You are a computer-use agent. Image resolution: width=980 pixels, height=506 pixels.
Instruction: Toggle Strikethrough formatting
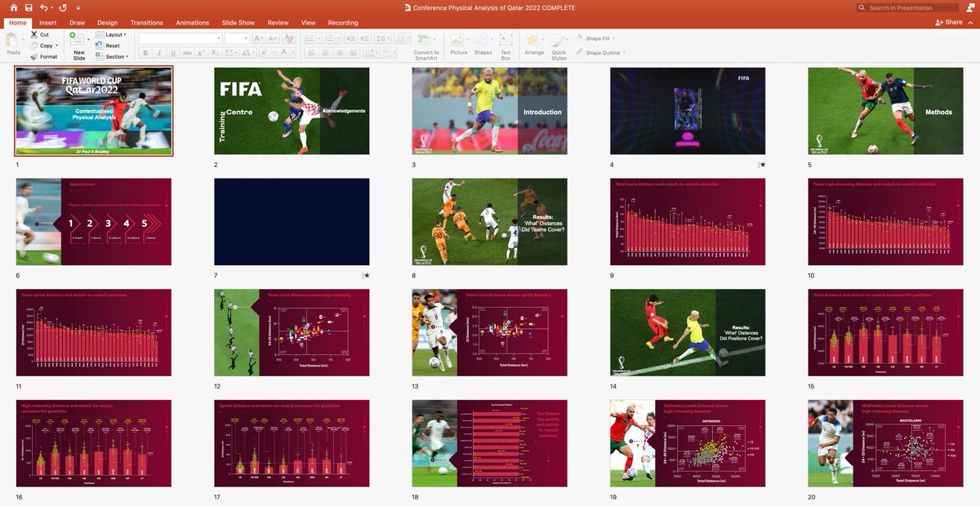coord(187,53)
